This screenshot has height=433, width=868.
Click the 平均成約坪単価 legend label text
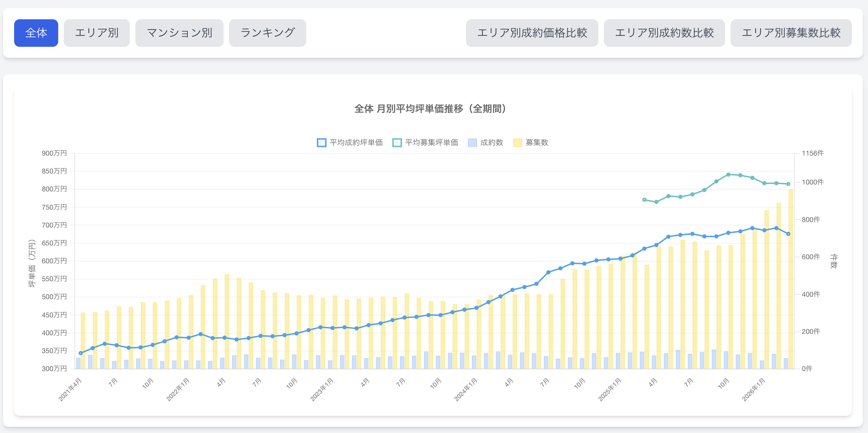(356, 142)
